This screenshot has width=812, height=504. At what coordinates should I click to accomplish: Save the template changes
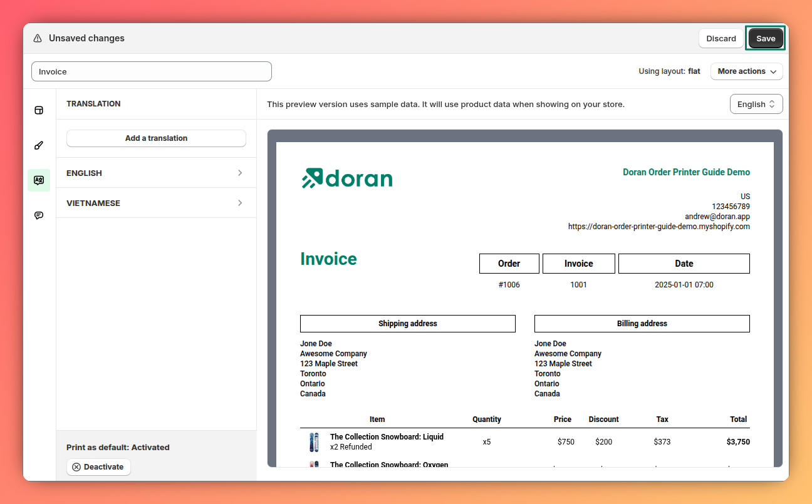pyautogui.click(x=766, y=38)
